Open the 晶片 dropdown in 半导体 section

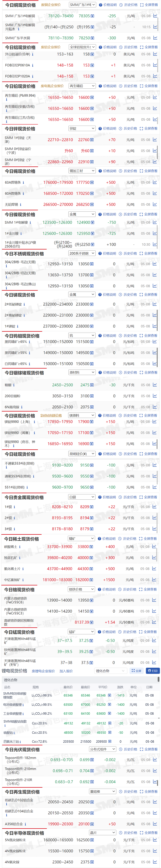tap(103, 833)
